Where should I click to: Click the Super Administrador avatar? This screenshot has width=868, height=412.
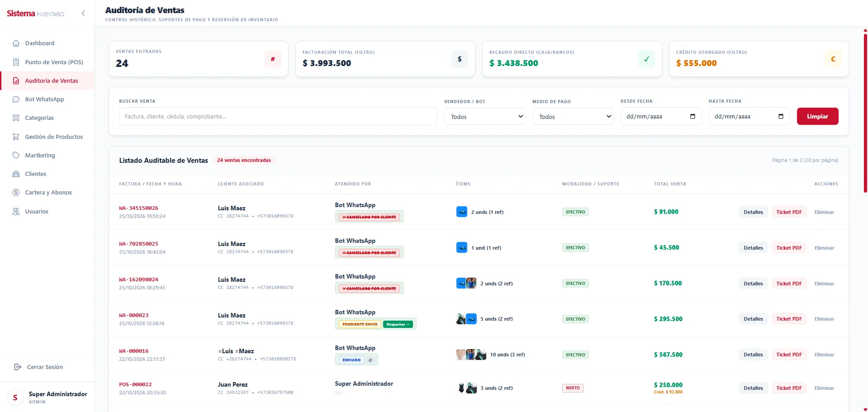pyautogui.click(x=15, y=398)
